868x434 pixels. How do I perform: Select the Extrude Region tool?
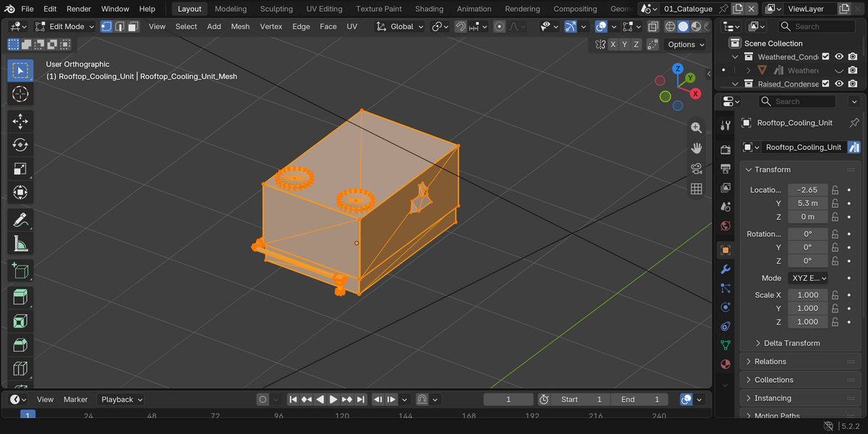point(20,297)
